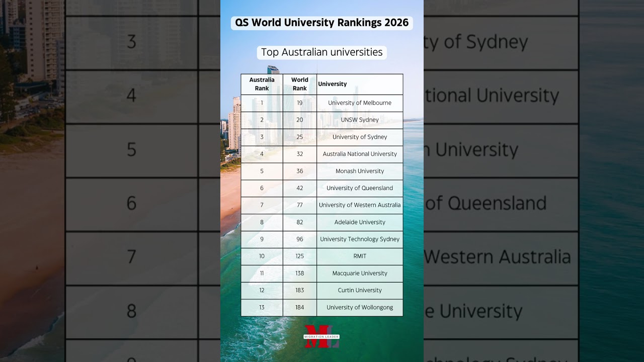Click Australia Rank '6' beside University of Queensland
Viewport: 644px width, 362px height.
click(262, 188)
